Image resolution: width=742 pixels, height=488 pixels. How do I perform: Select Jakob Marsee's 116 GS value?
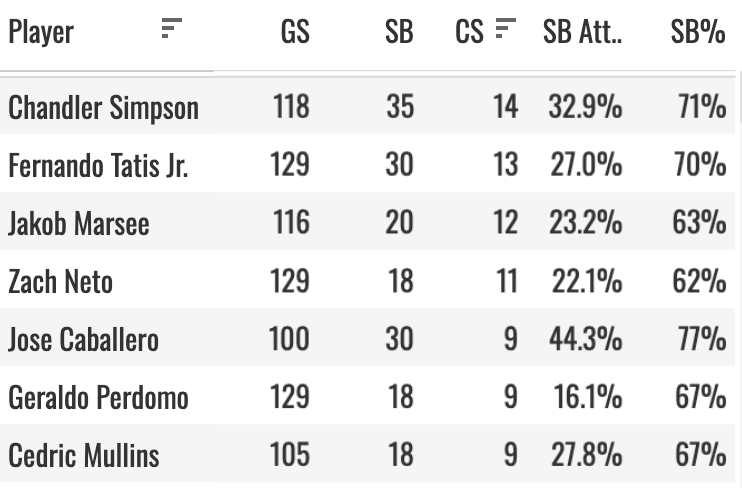tap(292, 222)
